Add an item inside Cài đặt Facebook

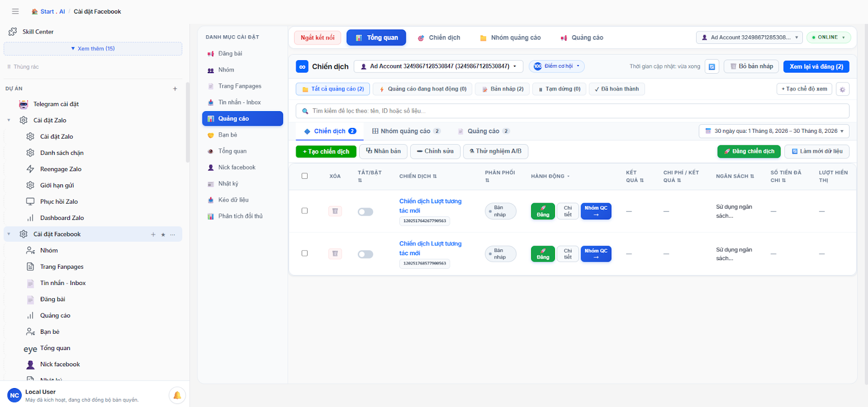coord(153,235)
